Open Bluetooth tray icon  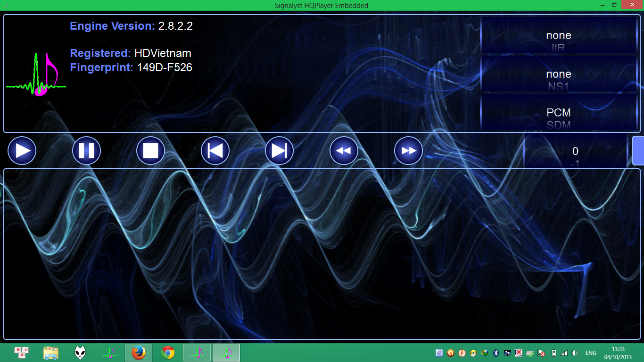(496, 353)
